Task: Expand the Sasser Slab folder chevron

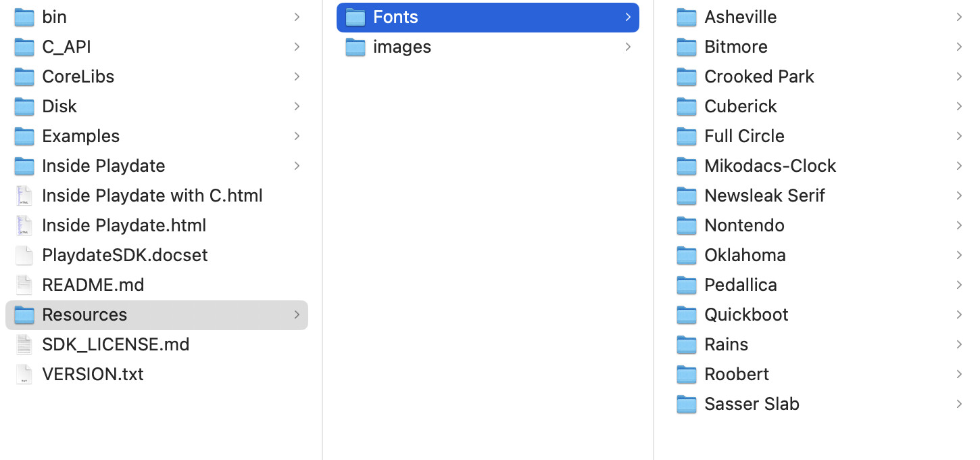Action: [959, 404]
